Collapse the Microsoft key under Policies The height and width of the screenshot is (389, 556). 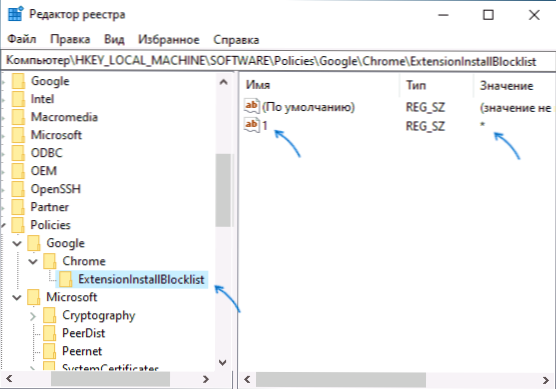click(x=17, y=297)
